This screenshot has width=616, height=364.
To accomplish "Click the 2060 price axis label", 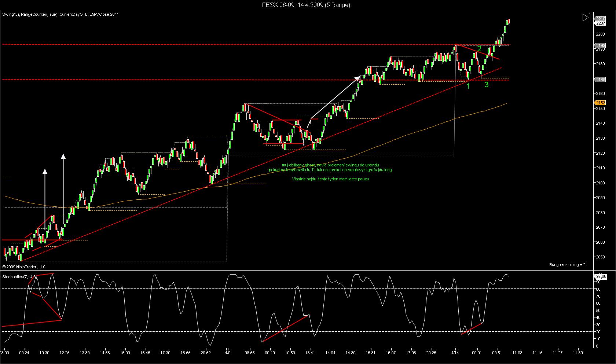I will coord(601,242).
